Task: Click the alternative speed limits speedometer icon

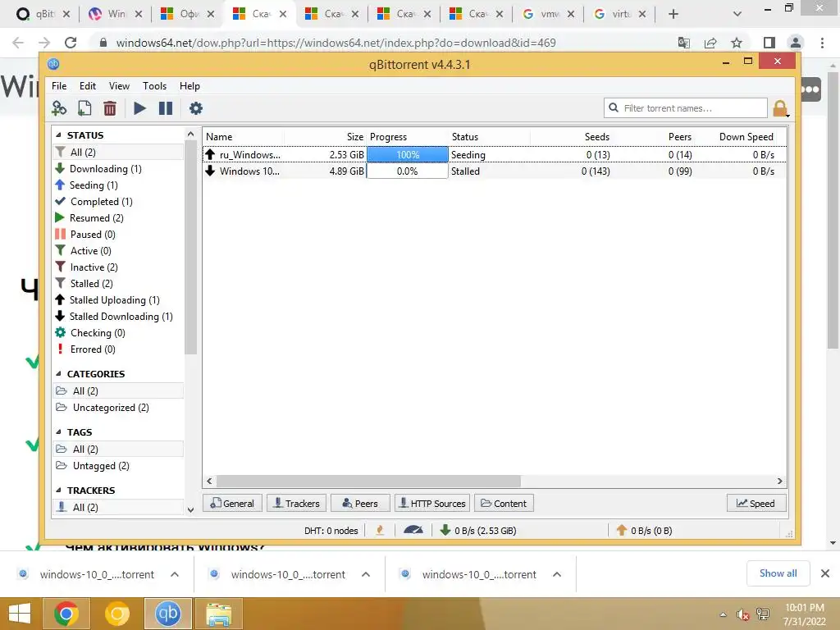Action: click(x=413, y=531)
